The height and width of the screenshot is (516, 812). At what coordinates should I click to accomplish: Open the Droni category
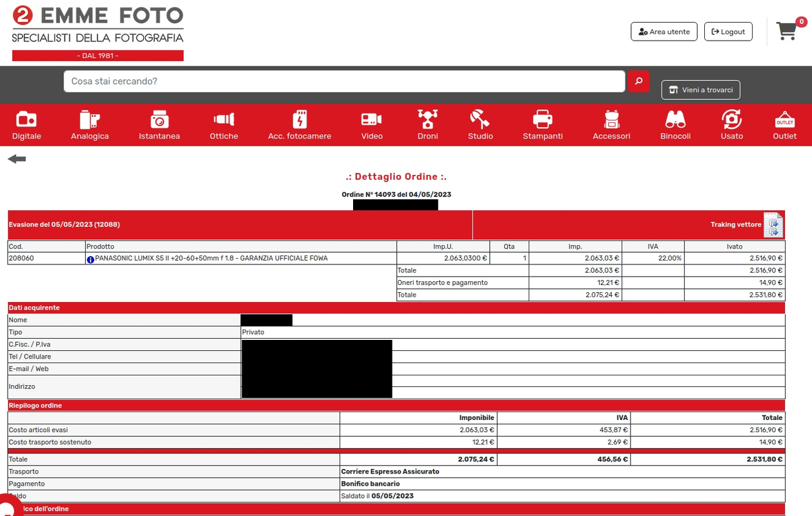(x=427, y=125)
